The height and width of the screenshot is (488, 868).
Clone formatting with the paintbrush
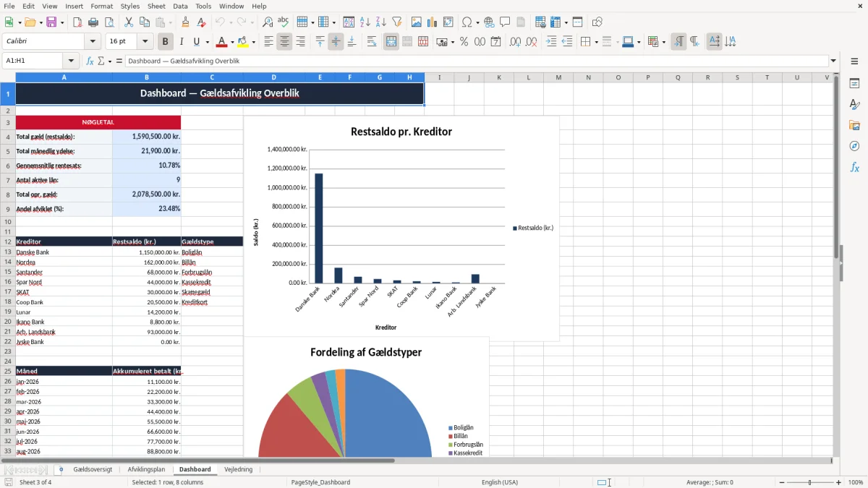pos(185,22)
